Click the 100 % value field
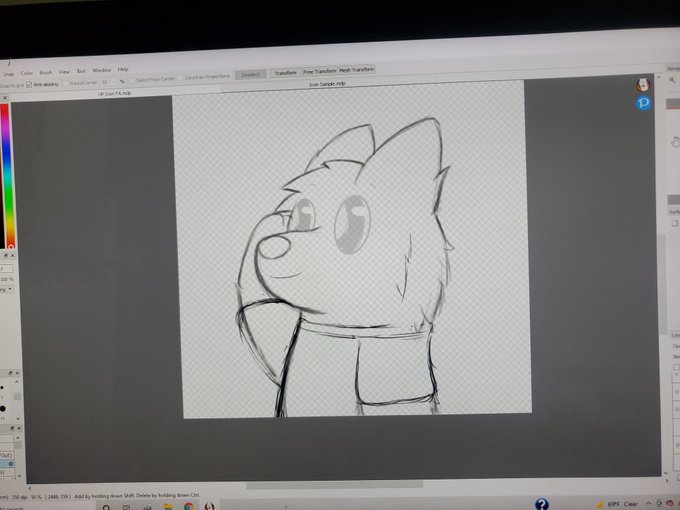Viewport: 680px width, 510px height. point(7,279)
